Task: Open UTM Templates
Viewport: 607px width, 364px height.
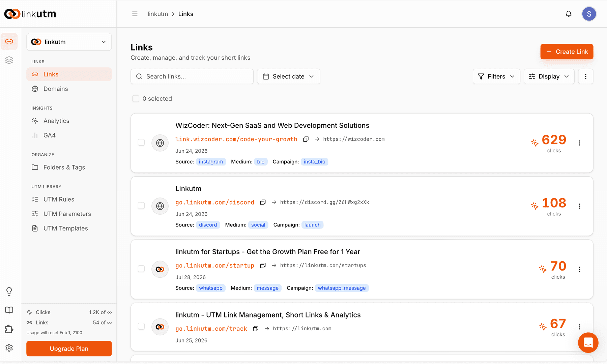Action: (69, 228)
